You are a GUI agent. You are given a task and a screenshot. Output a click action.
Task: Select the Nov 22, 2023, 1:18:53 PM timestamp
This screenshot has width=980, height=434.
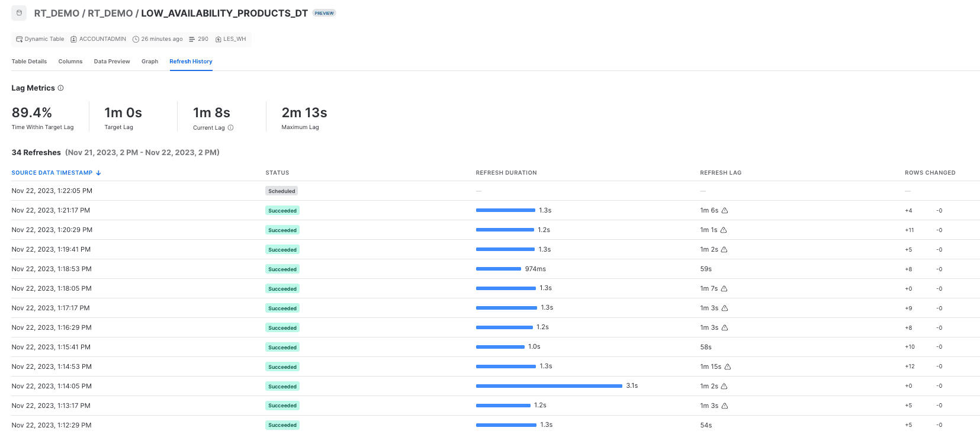point(52,269)
